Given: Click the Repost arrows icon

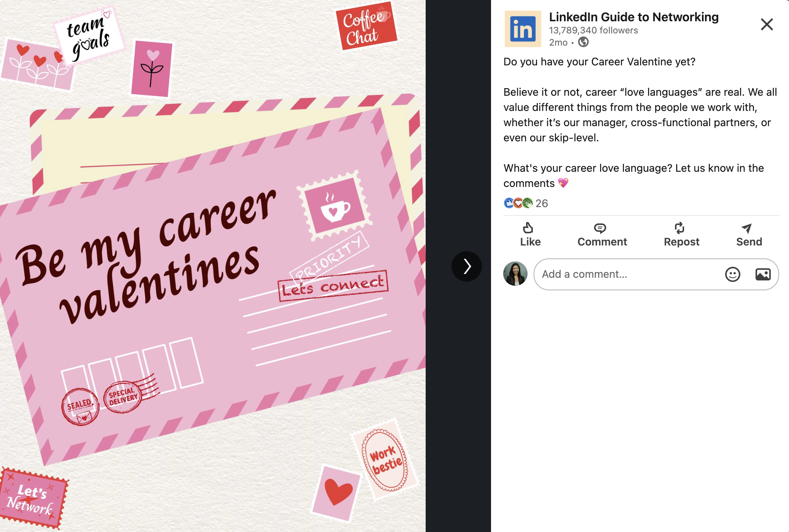Looking at the screenshot, I should click(679, 228).
